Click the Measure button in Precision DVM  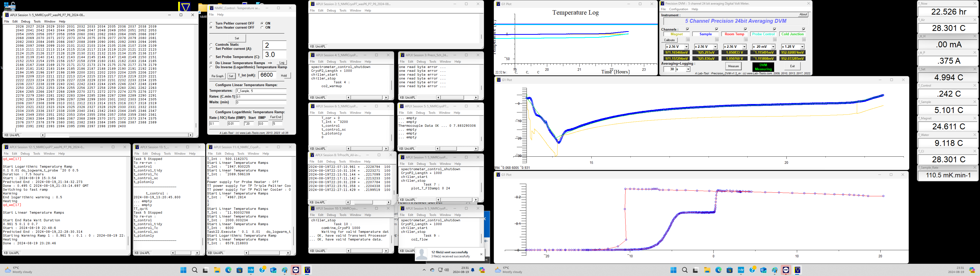pyautogui.click(x=733, y=66)
